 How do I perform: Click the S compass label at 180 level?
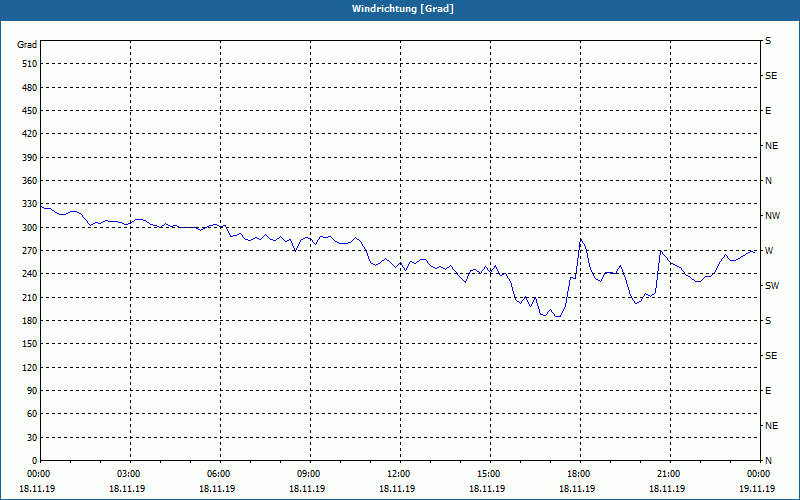pos(768,321)
